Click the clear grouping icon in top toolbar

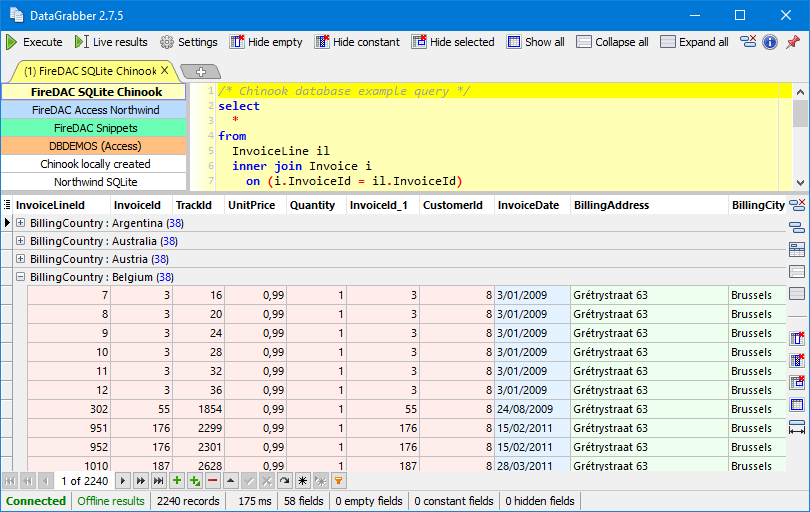point(747,42)
